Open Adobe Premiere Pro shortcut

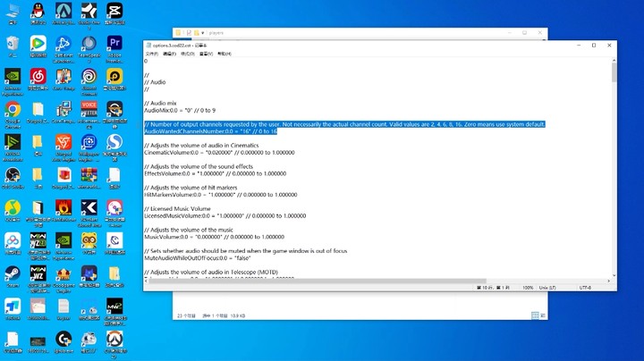114,48
